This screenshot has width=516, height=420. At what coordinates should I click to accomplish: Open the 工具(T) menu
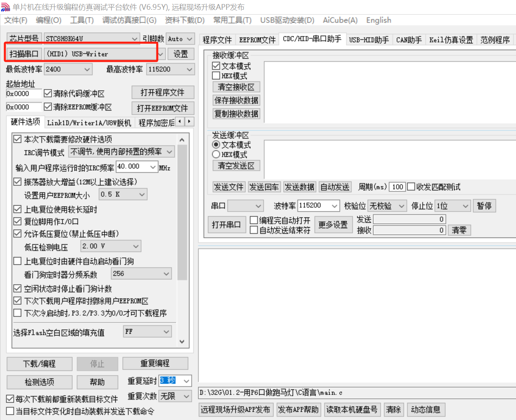pos(82,20)
